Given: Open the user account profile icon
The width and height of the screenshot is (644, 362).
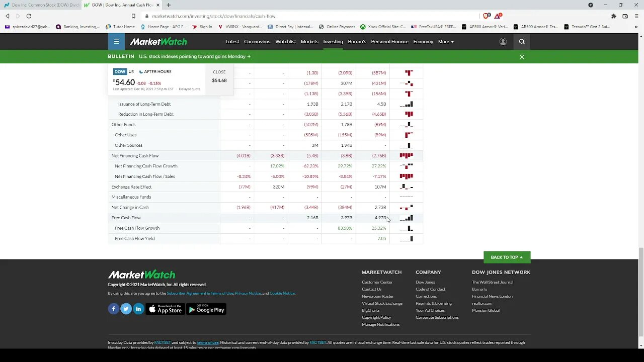Looking at the screenshot, I should coord(503,42).
